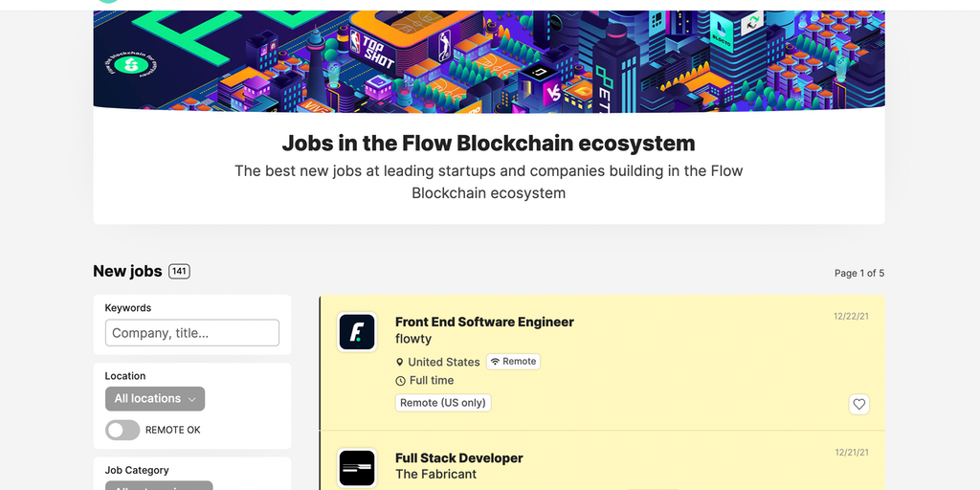Expand the Job Category dropdown

click(158, 486)
